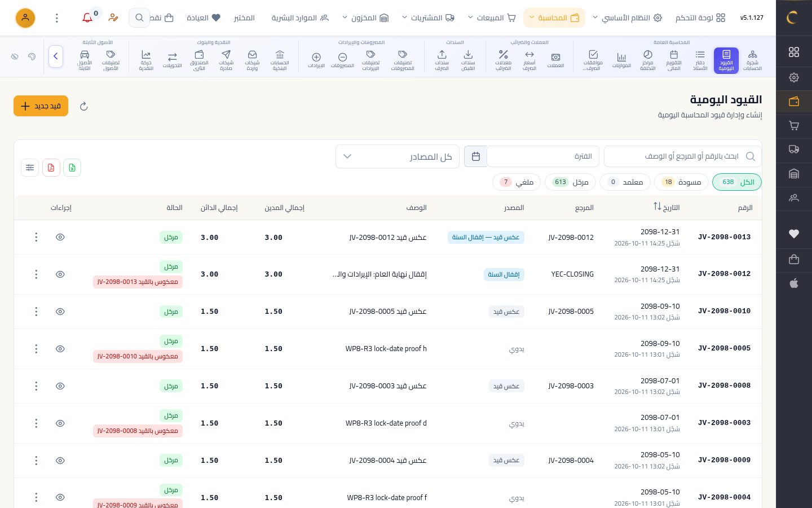Select the draft (مسودة) filter tab

(x=681, y=182)
